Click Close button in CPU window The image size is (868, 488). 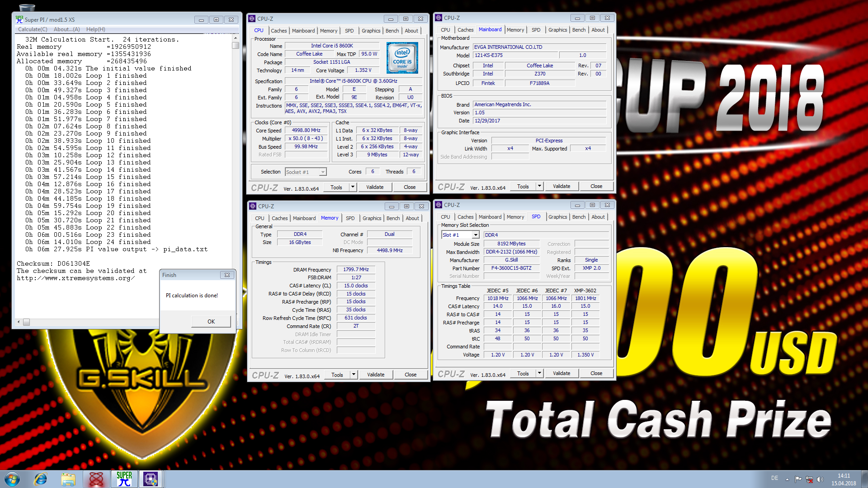coord(410,187)
